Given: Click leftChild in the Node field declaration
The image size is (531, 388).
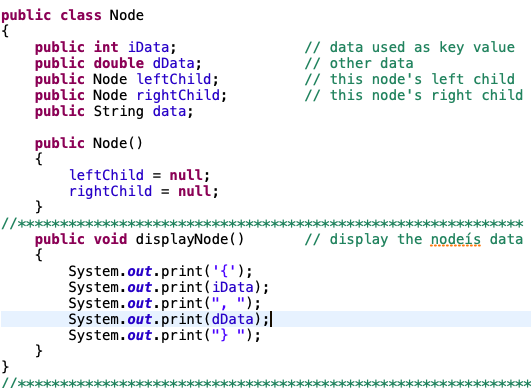Looking at the screenshot, I should click(174, 79).
